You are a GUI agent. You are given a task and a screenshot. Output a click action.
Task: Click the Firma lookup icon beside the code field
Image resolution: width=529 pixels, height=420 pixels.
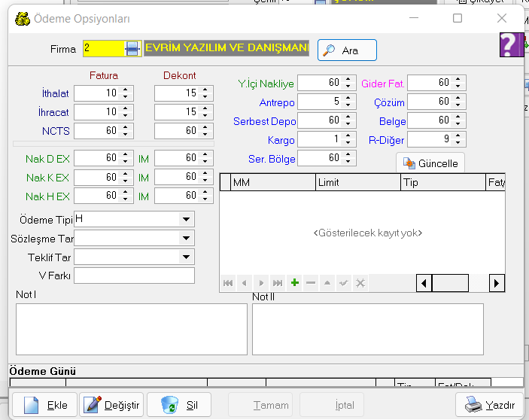(x=132, y=49)
